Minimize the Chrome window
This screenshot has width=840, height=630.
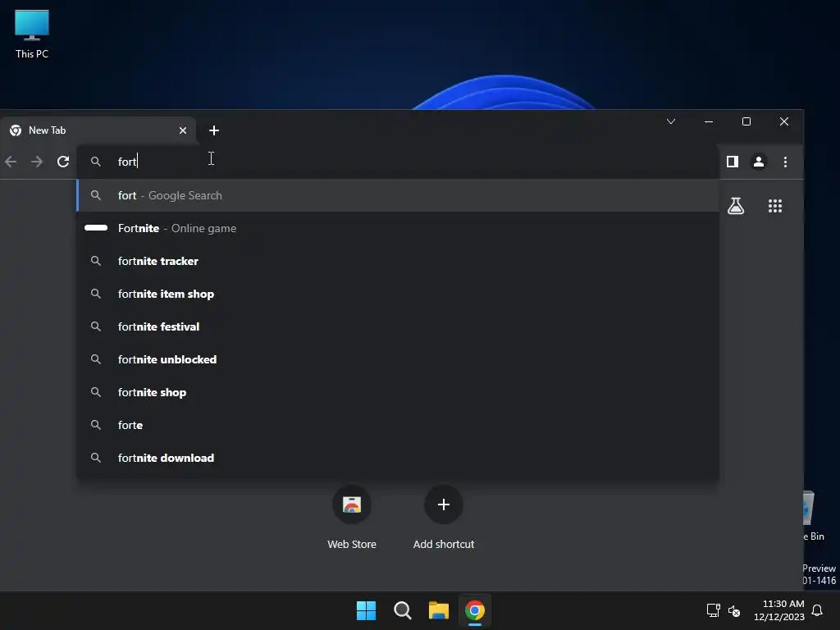709,121
